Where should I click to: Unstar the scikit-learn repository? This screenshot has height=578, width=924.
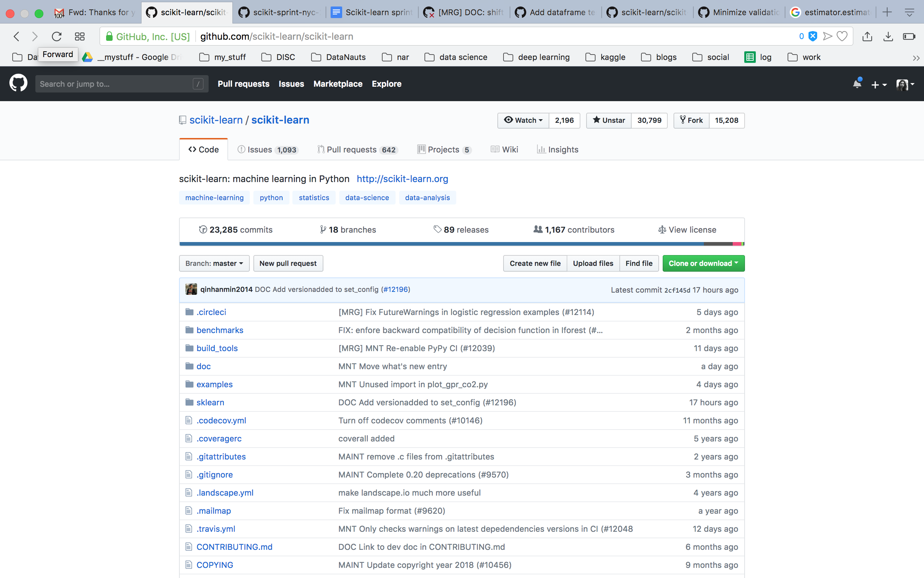click(609, 120)
